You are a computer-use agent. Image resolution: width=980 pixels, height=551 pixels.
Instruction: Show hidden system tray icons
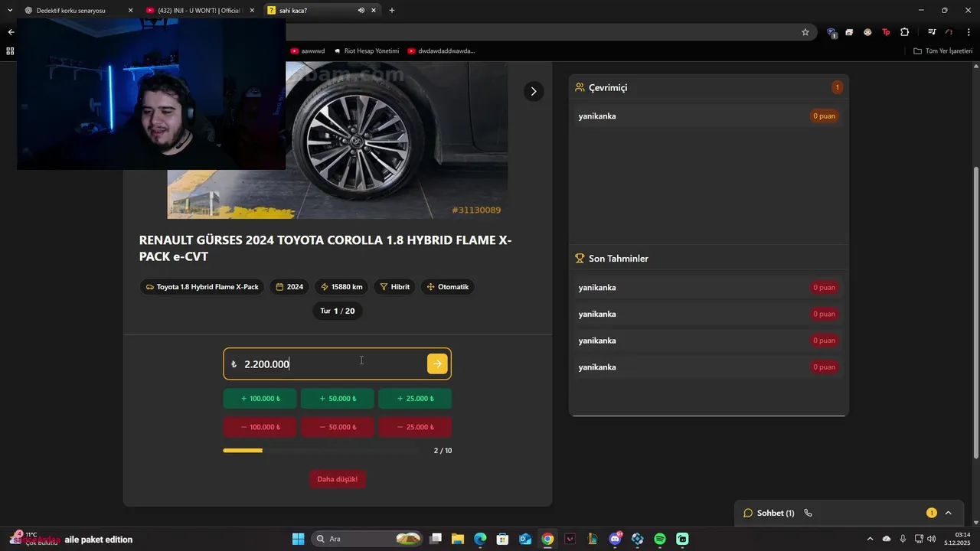[x=869, y=539]
